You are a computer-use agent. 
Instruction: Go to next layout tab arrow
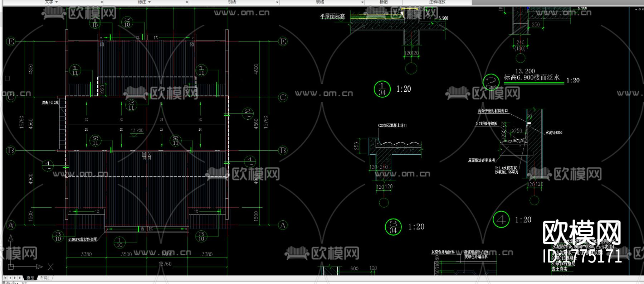(x=15, y=278)
